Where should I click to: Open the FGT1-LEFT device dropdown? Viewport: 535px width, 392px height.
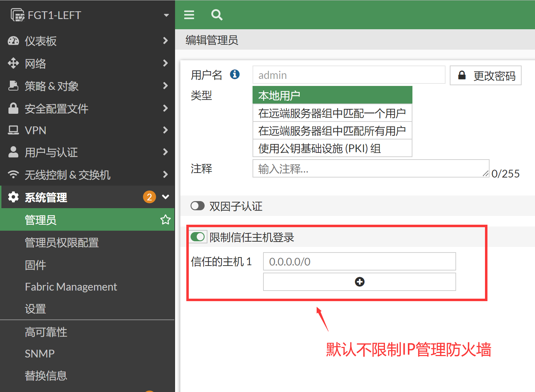click(x=166, y=15)
